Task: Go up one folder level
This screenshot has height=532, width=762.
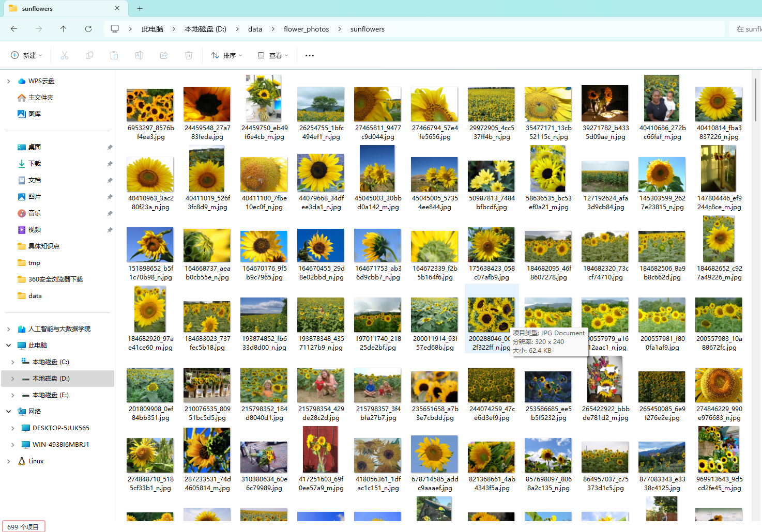Action: [x=64, y=29]
